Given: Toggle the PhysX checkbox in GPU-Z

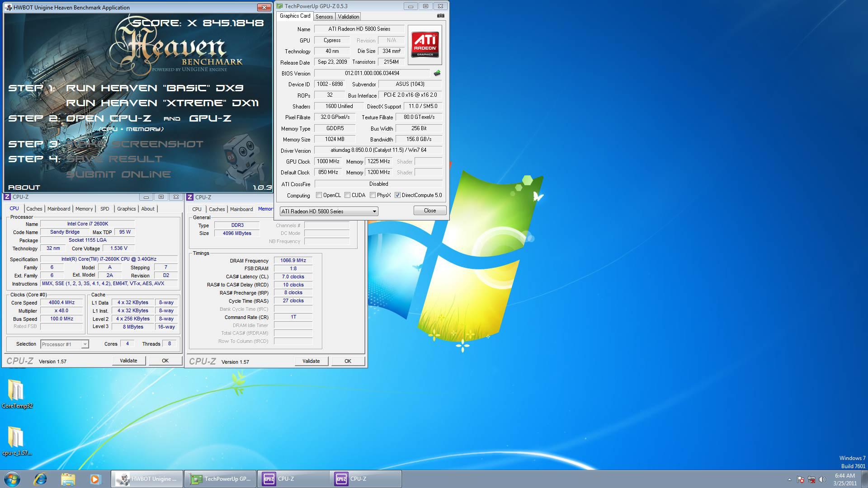Looking at the screenshot, I should (373, 195).
